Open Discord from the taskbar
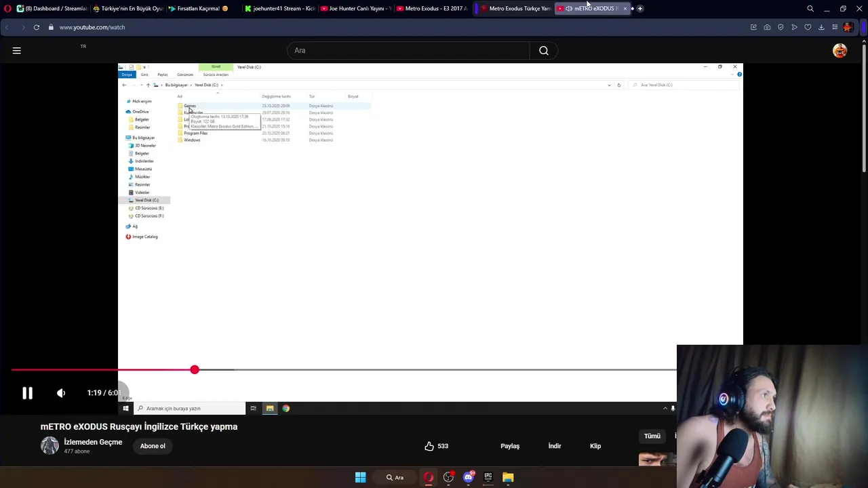Image resolution: width=868 pixels, height=488 pixels. [469, 477]
